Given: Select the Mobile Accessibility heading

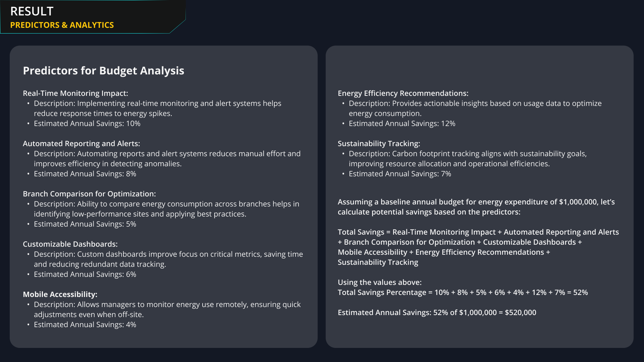Looking at the screenshot, I should (x=60, y=294).
